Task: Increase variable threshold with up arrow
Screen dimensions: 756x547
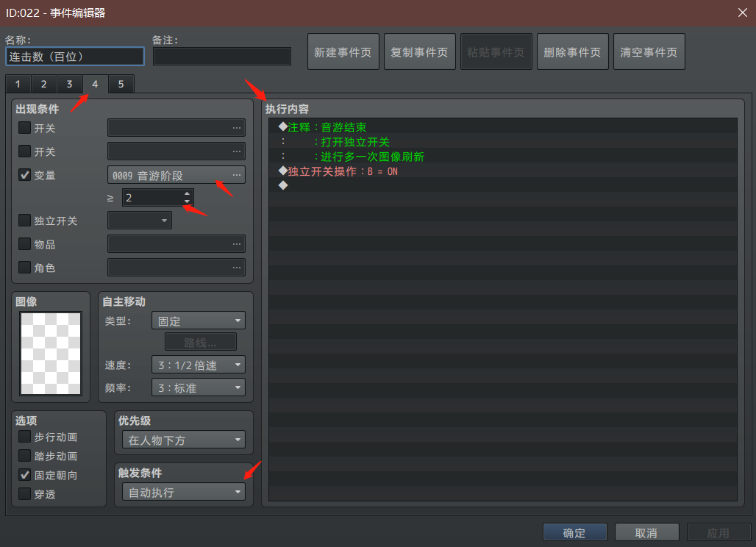Action: coord(187,194)
